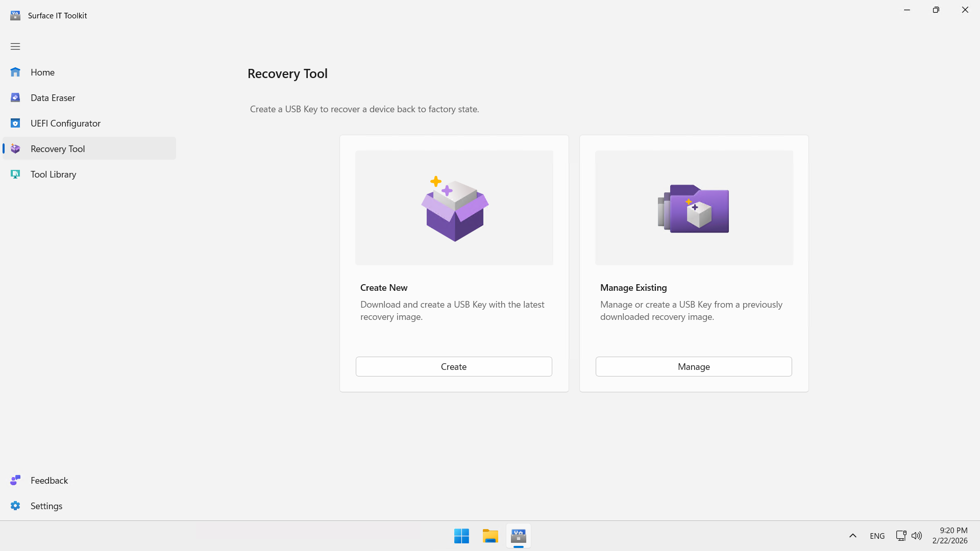Click the Recovery Tool box icon
Image resolution: width=980 pixels, height=551 pixels.
click(x=15, y=149)
